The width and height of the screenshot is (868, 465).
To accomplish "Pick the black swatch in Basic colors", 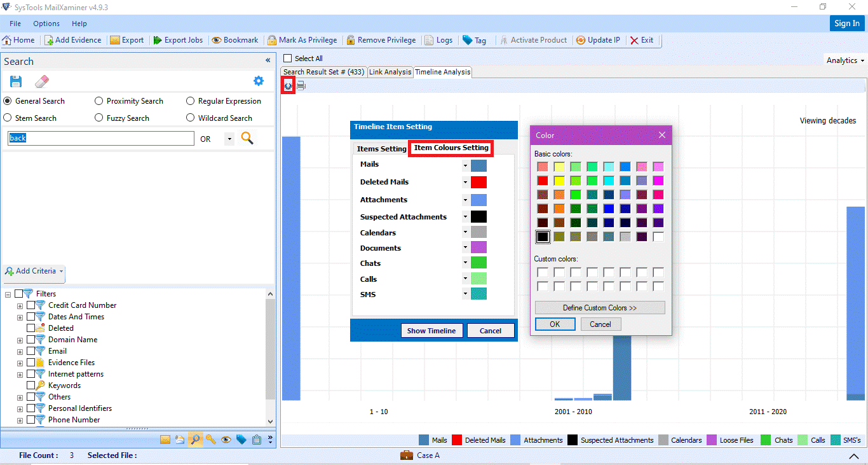I will pyautogui.click(x=543, y=237).
